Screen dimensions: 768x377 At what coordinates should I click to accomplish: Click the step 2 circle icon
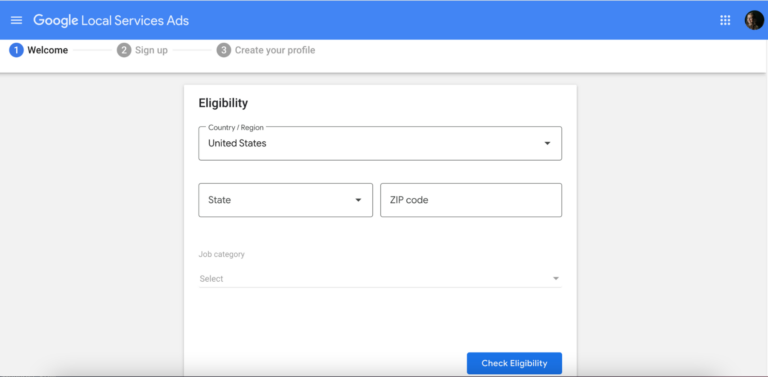click(124, 50)
